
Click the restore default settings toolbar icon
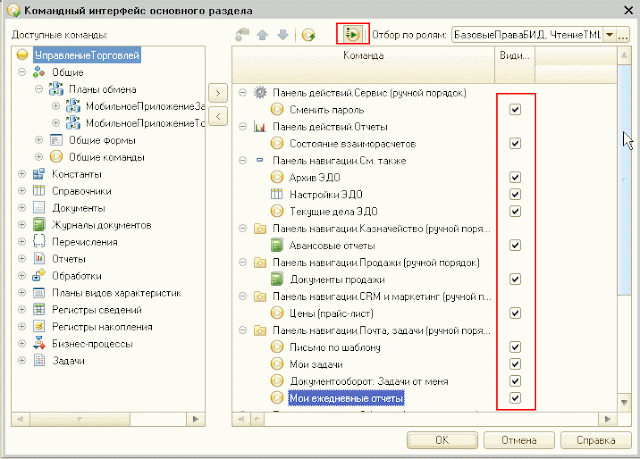[309, 35]
